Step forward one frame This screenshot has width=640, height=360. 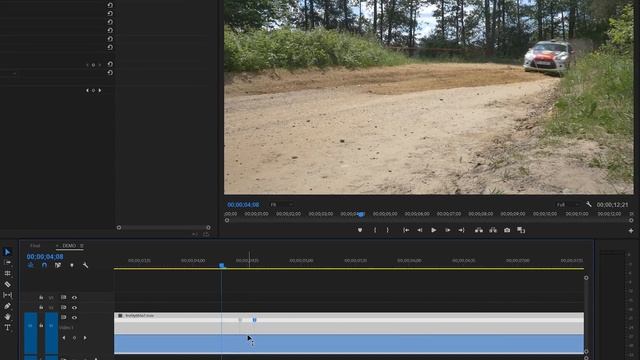click(x=447, y=230)
